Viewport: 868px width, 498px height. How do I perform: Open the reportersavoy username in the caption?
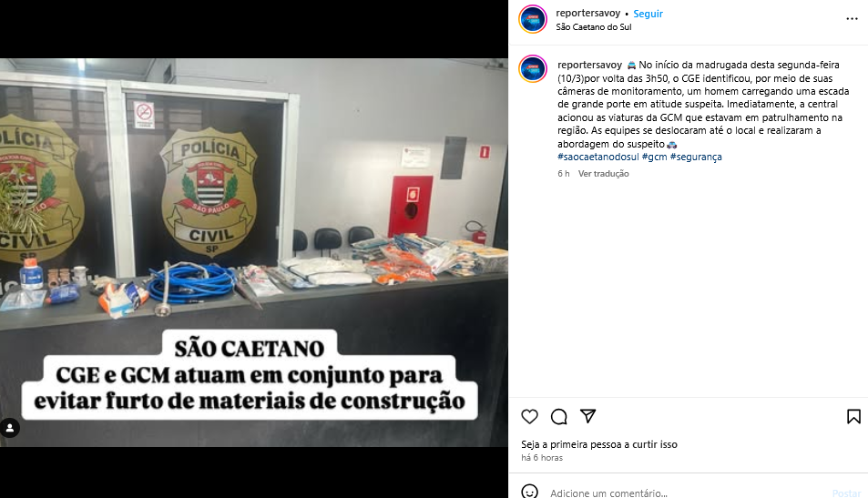tap(589, 66)
